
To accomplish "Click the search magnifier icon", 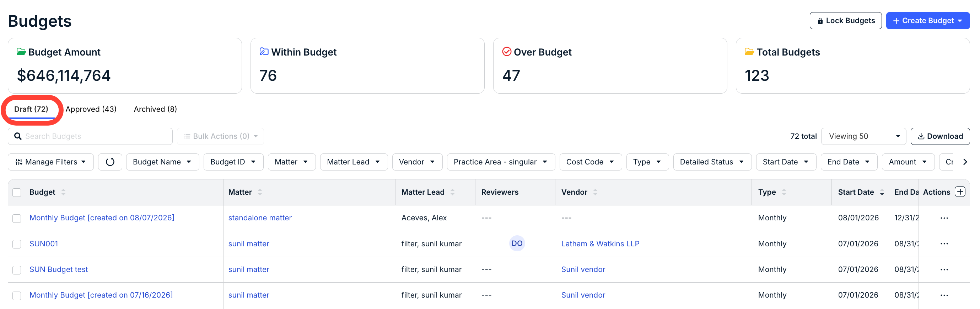I will point(17,136).
